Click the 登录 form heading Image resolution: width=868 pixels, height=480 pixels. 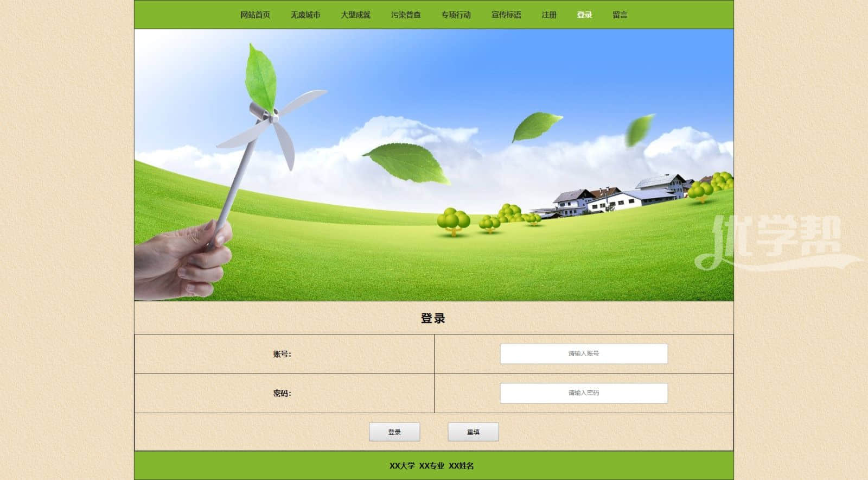click(433, 318)
